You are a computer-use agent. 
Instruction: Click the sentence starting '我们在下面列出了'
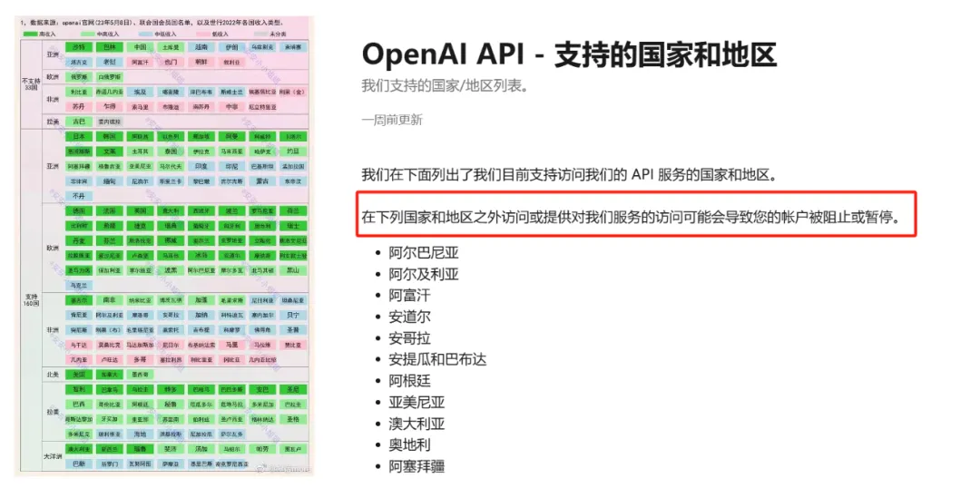pyautogui.click(x=569, y=174)
